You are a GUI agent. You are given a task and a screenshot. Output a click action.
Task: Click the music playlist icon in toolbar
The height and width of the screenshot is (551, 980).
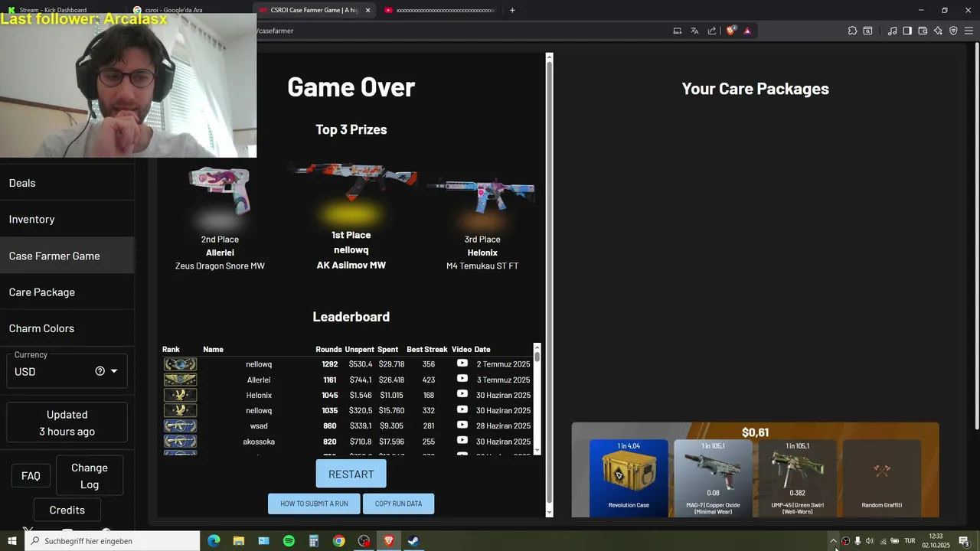(x=892, y=31)
